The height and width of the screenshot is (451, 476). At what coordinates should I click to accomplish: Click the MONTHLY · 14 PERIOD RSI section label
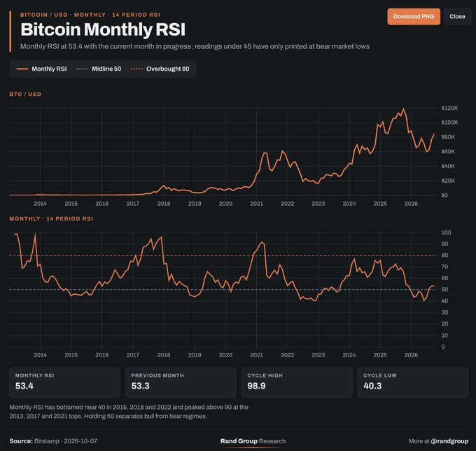tap(51, 218)
